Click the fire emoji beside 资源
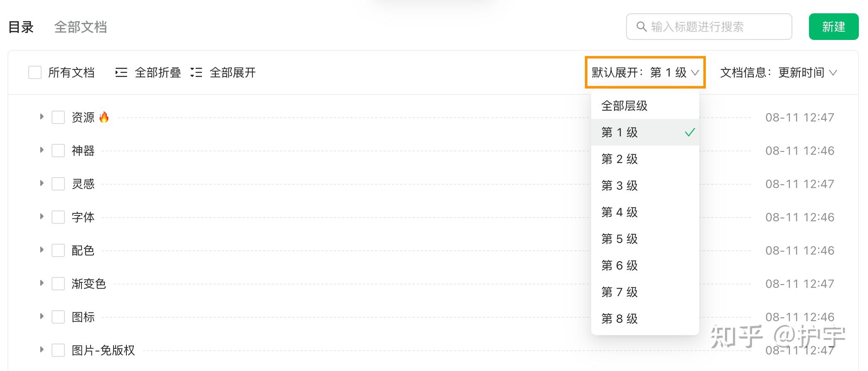868x371 pixels. 104,117
